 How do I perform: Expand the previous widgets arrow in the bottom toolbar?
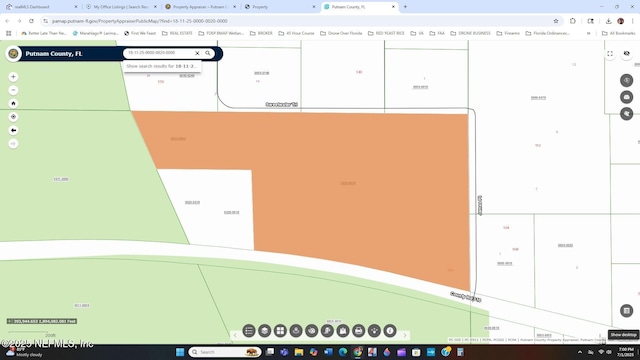[x=235, y=335]
